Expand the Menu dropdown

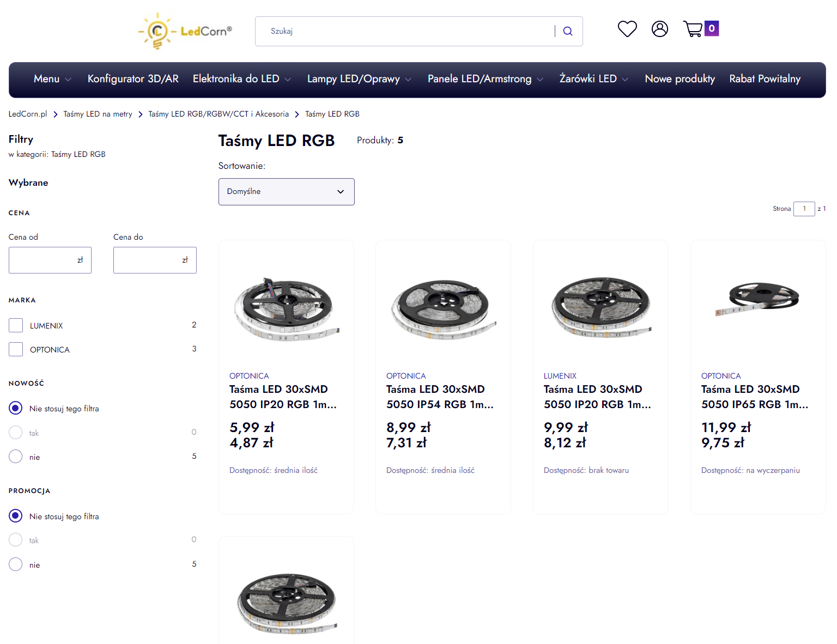click(x=53, y=79)
